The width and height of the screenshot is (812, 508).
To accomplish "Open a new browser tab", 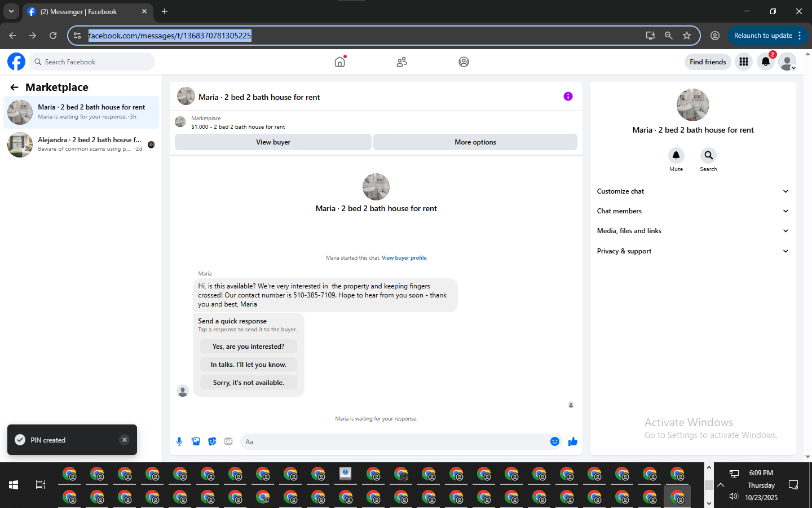I will (x=165, y=11).
